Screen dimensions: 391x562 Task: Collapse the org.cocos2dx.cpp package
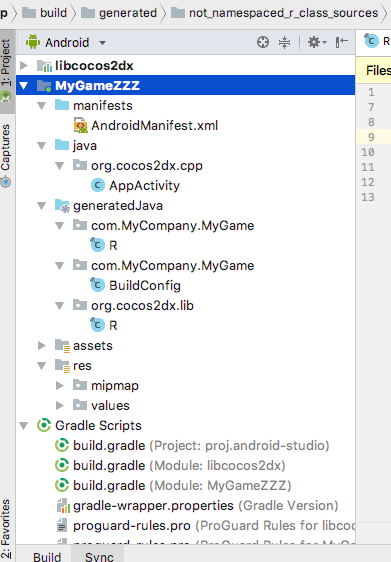tap(59, 166)
